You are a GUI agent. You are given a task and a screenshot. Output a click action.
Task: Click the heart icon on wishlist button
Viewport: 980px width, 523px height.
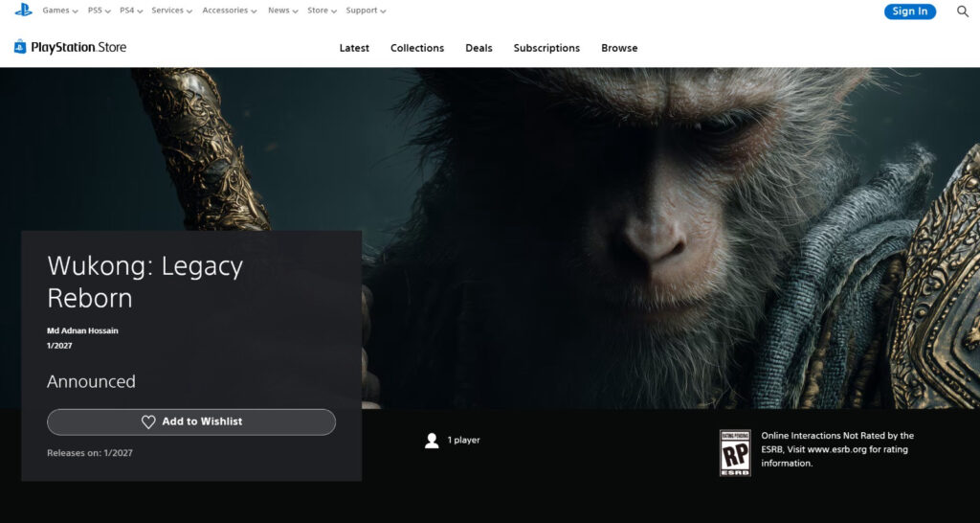pyautogui.click(x=148, y=422)
